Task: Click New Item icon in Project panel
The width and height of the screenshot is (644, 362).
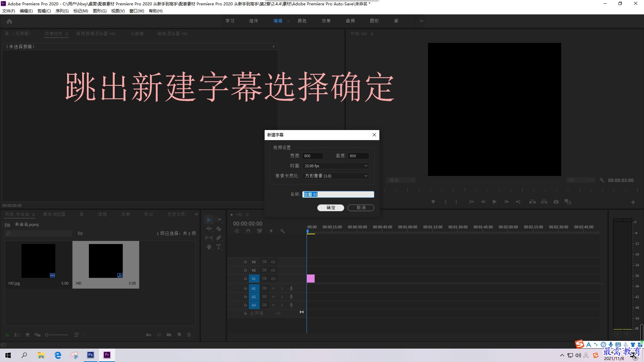Action: coord(179,335)
